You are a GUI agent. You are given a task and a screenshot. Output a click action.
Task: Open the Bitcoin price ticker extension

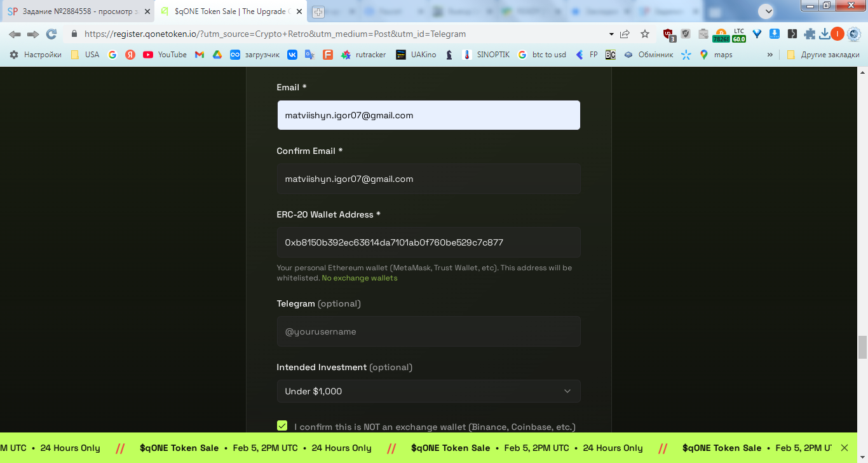click(721, 36)
